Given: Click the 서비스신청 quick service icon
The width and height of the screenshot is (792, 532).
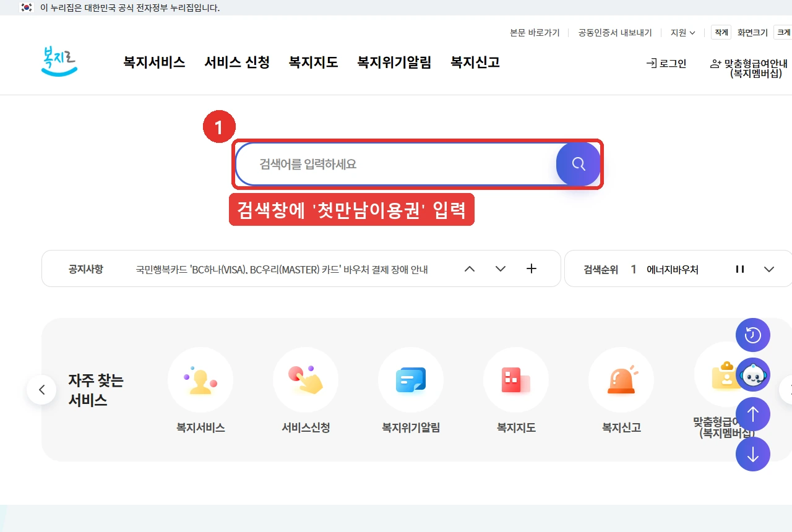Looking at the screenshot, I should [306, 380].
